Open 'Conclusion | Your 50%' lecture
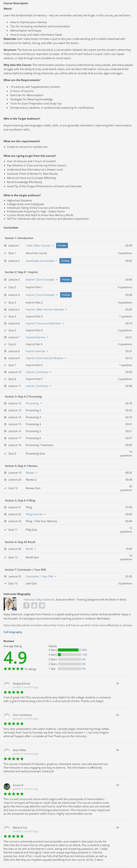This screenshot has height=868, width=137. click(40, 577)
